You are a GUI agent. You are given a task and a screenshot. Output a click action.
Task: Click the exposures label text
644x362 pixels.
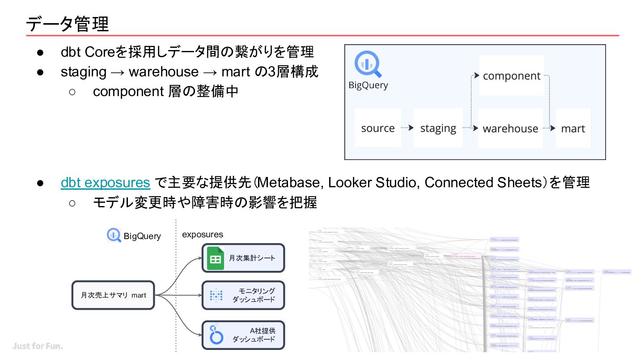coord(203,235)
